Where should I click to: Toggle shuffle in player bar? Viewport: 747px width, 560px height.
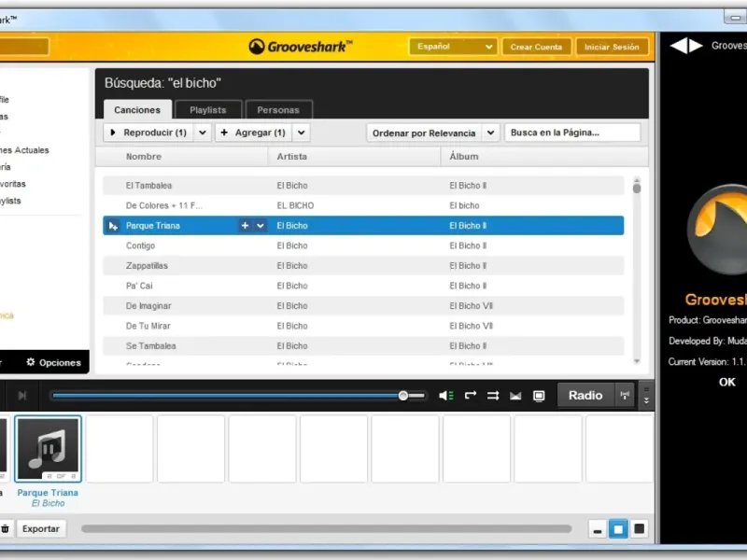493,395
